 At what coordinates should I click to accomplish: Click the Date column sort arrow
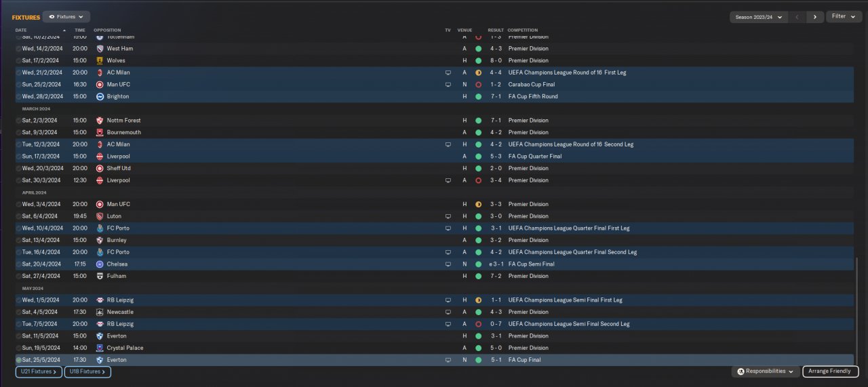coord(65,30)
